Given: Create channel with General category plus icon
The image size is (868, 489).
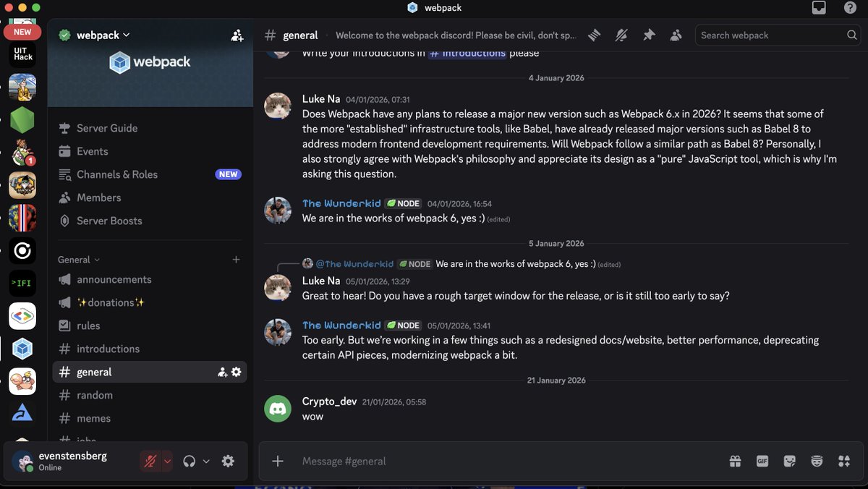Looking at the screenshot, I should click(x=236, y=260).
